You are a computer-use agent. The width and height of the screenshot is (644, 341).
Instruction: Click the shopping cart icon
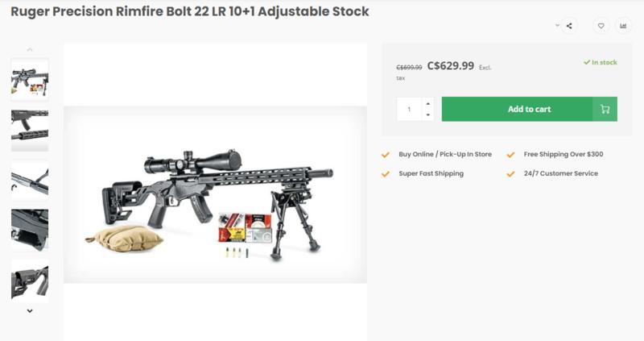[x=605, y=109]
